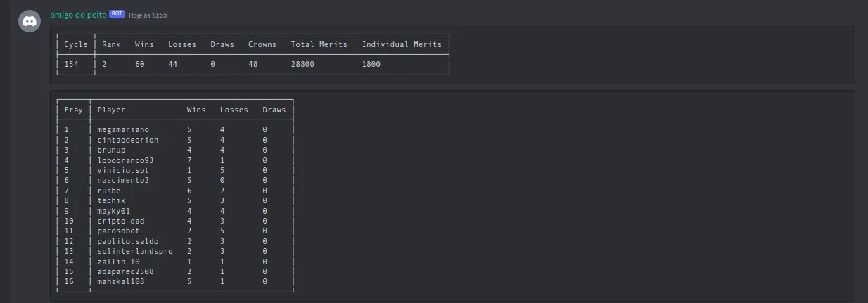Select player splinterlandspro

pos(135,251)
